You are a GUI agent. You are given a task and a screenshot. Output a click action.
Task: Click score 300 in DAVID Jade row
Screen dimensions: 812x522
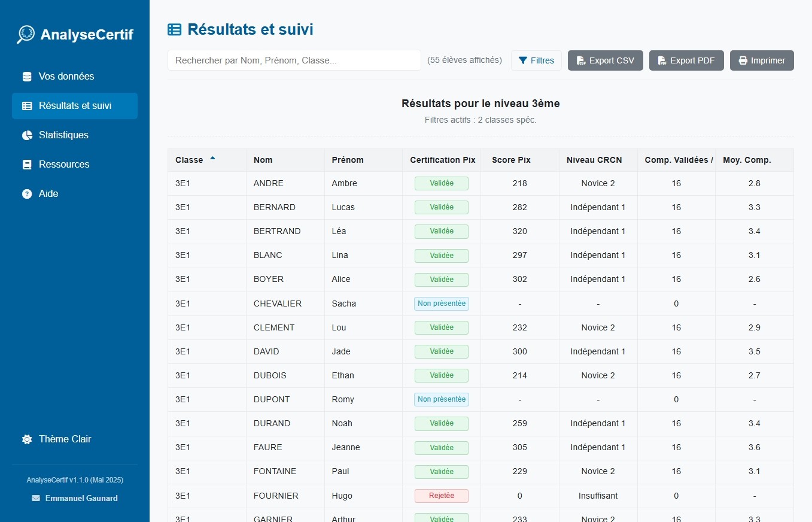(520, 352)
